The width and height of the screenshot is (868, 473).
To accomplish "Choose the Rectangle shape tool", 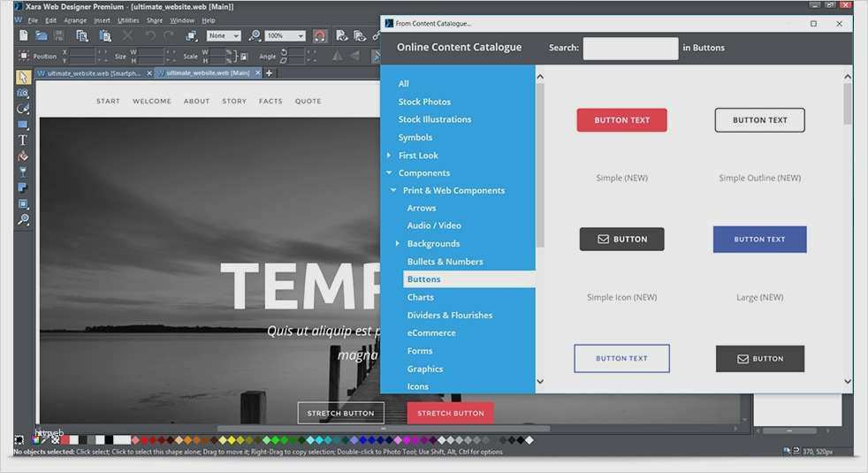I will coord(23,125).
